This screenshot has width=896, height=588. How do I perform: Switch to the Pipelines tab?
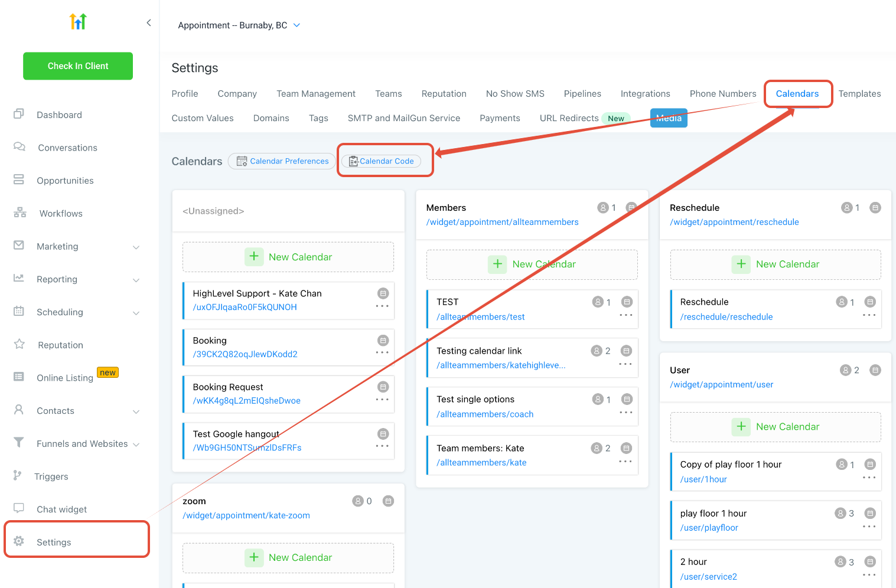(582, 94)
